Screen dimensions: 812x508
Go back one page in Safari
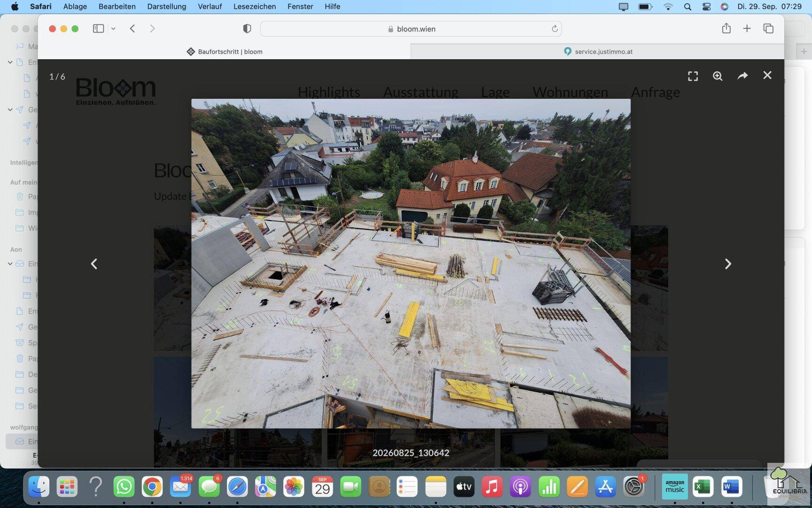[x=133, y=29]
